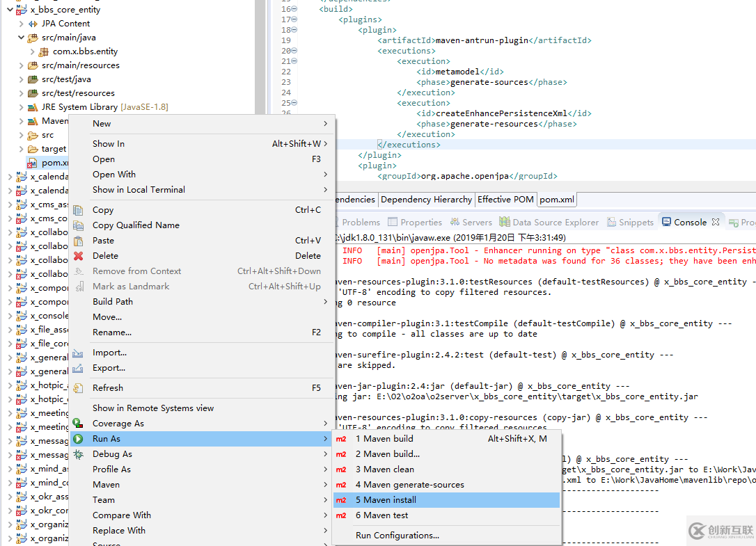Expand the target folder
The height and width of the screenshot is (546, 756).
point(21,149)
